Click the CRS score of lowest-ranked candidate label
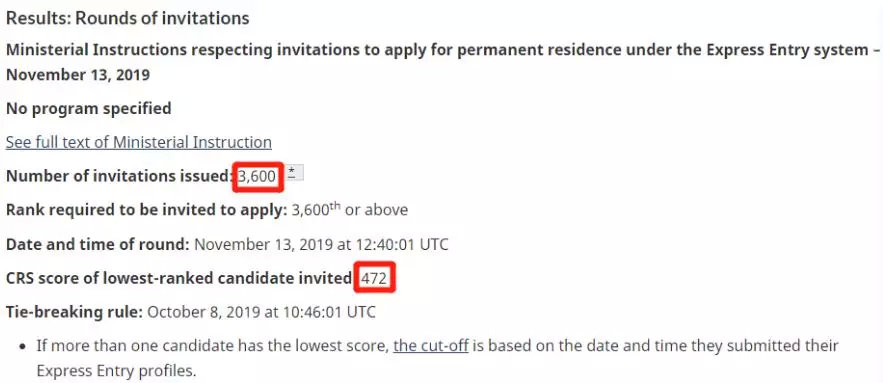 pos(179,278)
